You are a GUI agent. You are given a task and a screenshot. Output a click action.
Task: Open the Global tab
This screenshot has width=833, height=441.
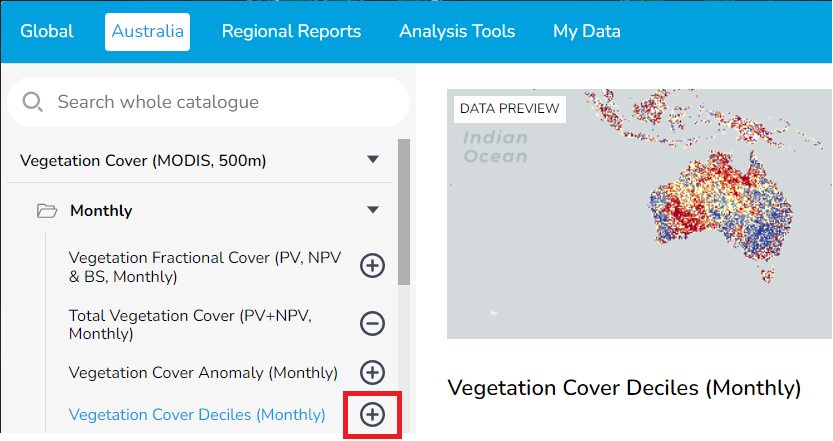47,32
